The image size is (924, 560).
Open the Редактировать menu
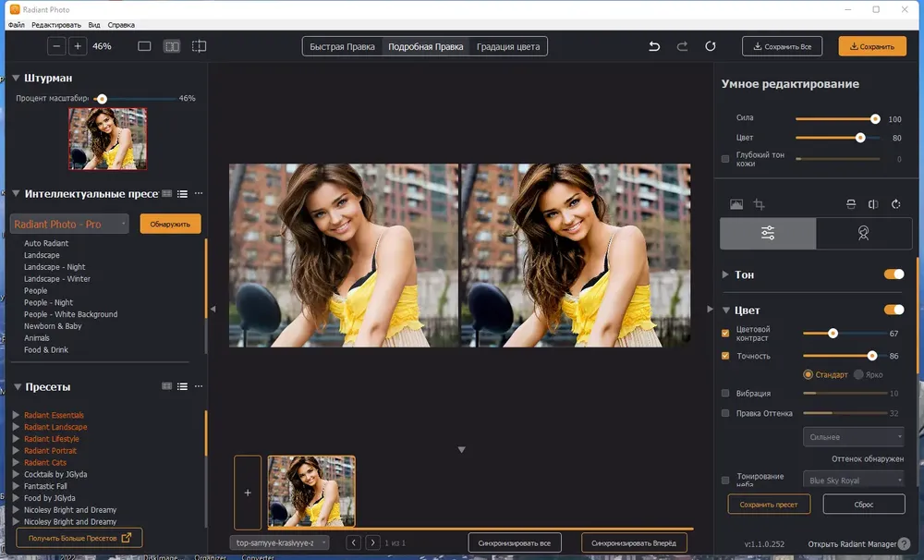pos(56,25)
